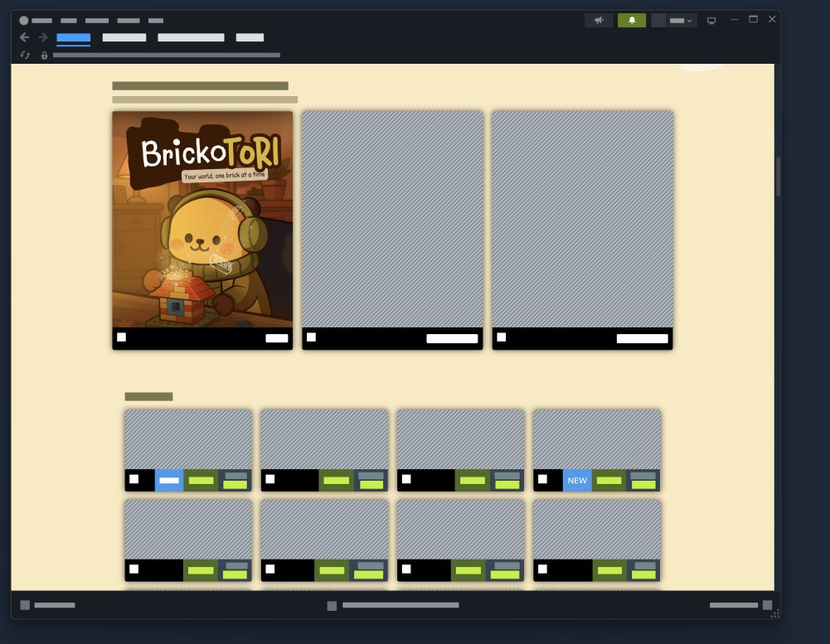This screenshot has height=644, width=830.
Task: Go forward with the right arrow
Action: (x=43, y=37)
